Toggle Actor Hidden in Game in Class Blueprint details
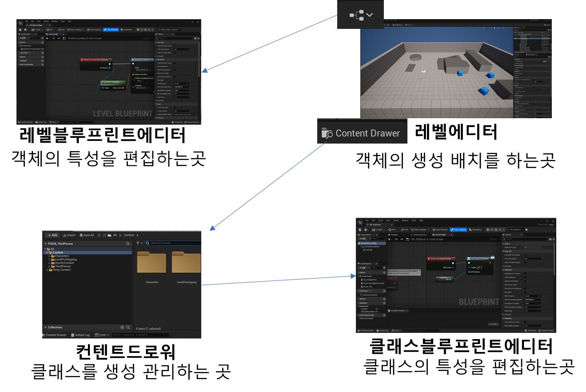Image resolution: width=586 pixels, height=392 pixels. pyautogui.click(x=525, y=322)
